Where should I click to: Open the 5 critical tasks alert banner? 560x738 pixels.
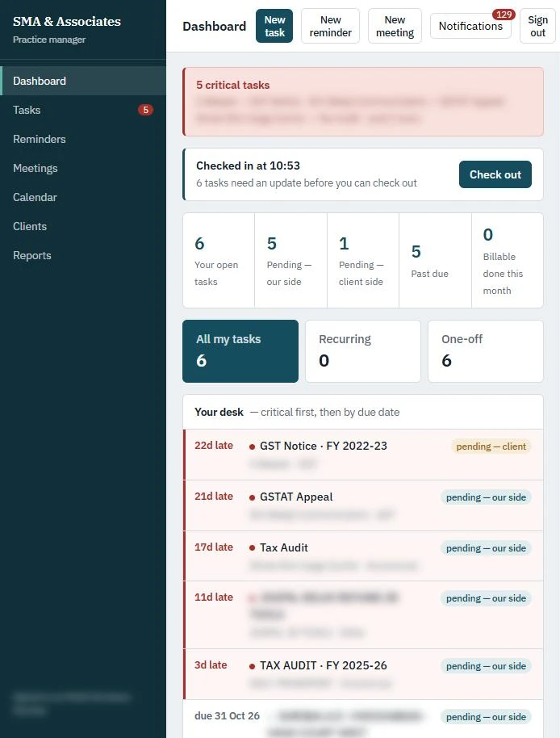(363, 102)
